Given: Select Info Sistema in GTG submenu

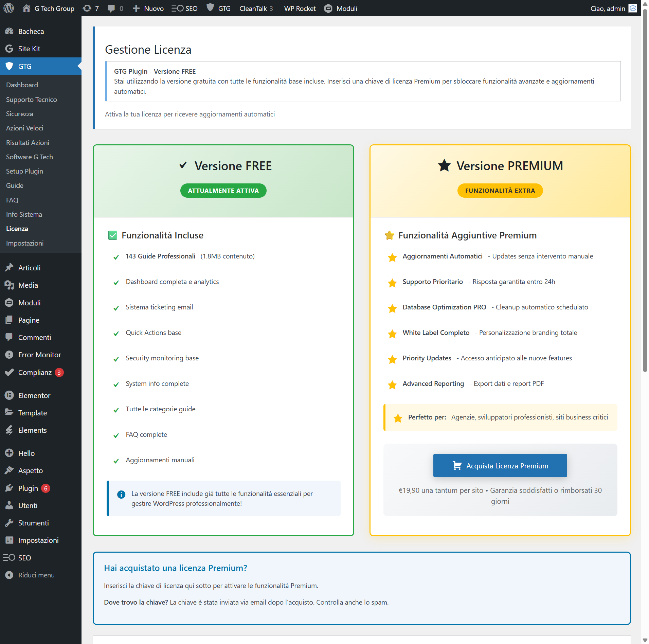Looking at the screenshot, I should (x=24, y=214).
